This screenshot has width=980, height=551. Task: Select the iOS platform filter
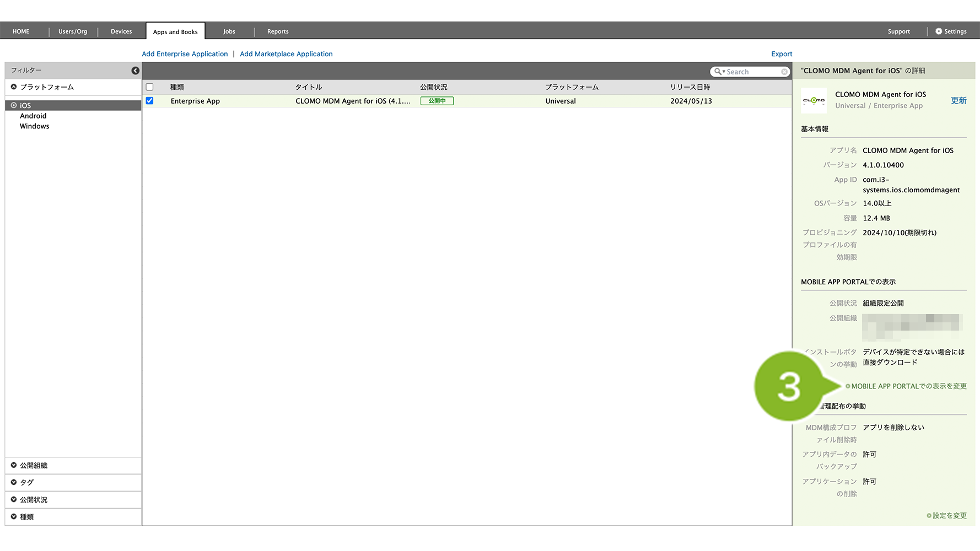(25, 105)
